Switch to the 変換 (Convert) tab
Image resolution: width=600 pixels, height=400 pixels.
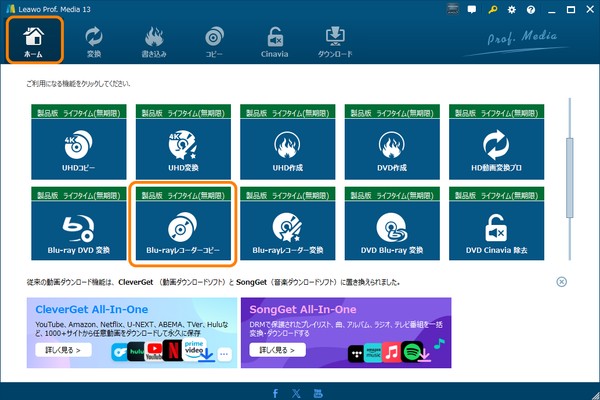click(94, 42)
